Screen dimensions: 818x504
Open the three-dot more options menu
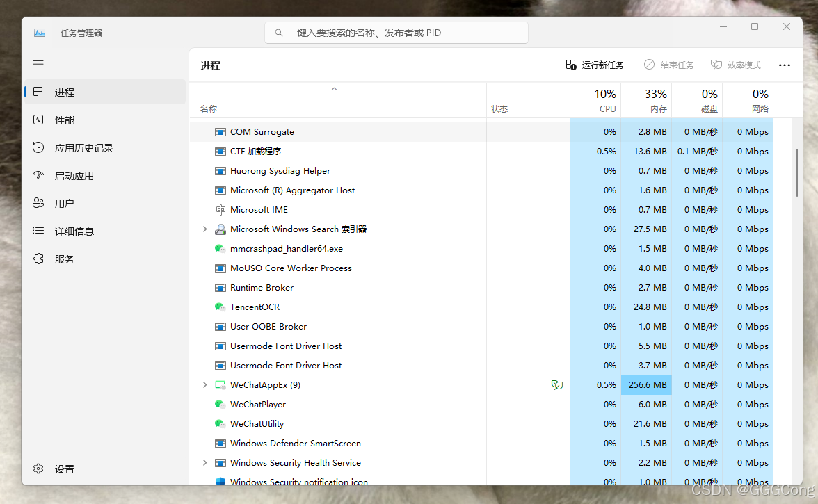click(x=784, y=65)
